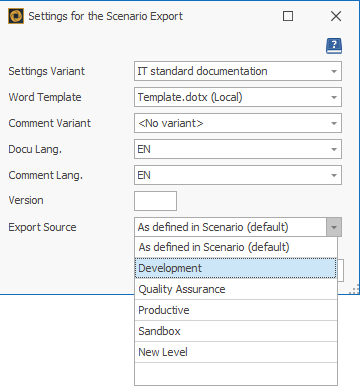
Task: Click the IT standard documentation combo box
Action: pos(238,71)
